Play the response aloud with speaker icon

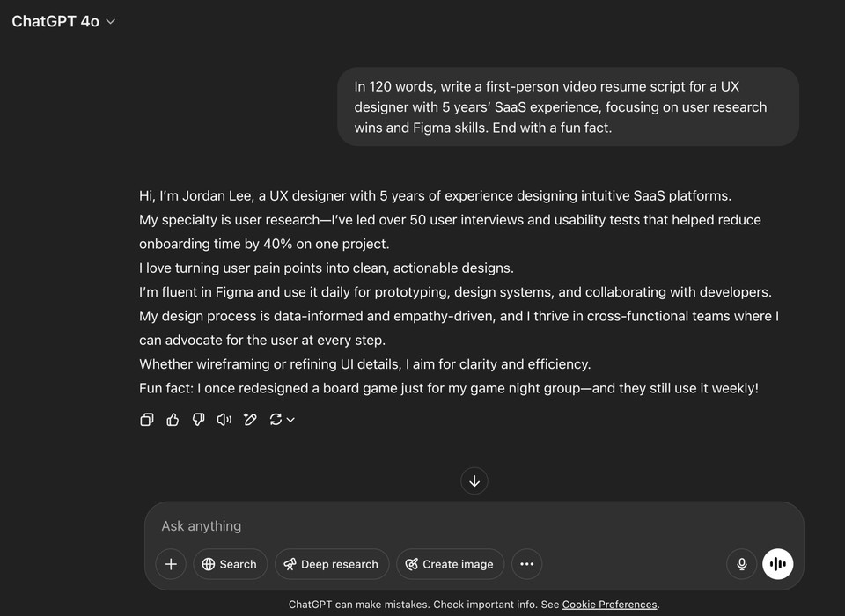(224, 419)
